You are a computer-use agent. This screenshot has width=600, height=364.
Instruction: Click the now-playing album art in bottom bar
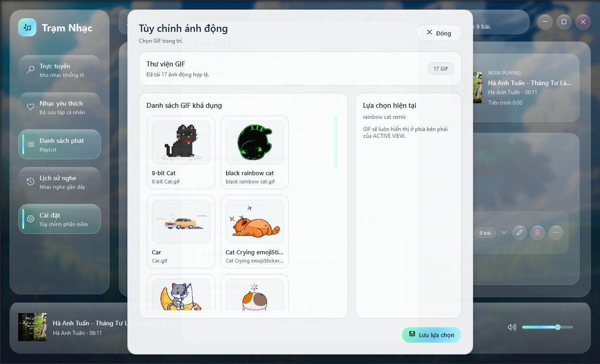[x=32, y=327]
